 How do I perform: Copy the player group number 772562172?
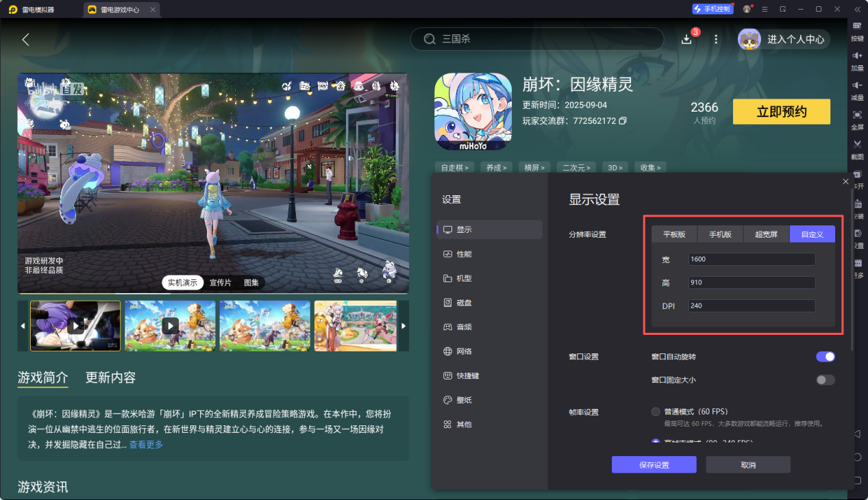(x=623, y=121)
